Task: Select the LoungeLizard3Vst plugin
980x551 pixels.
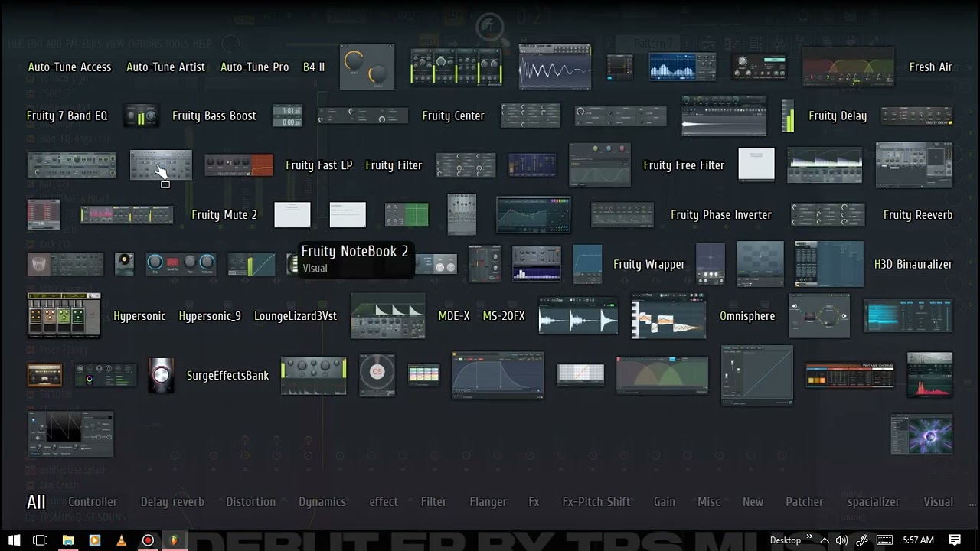Action: (x=296, y=316)
